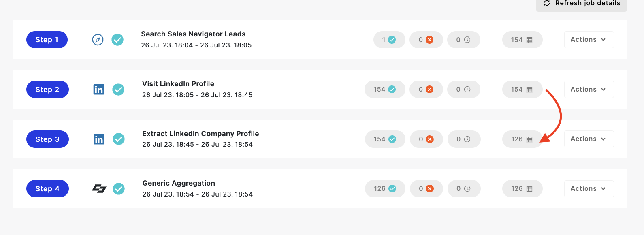The width and height of the screenshot is (644, 235).
Task: Open the Actions dropdown for Step 3
Action: pos(589,139)
